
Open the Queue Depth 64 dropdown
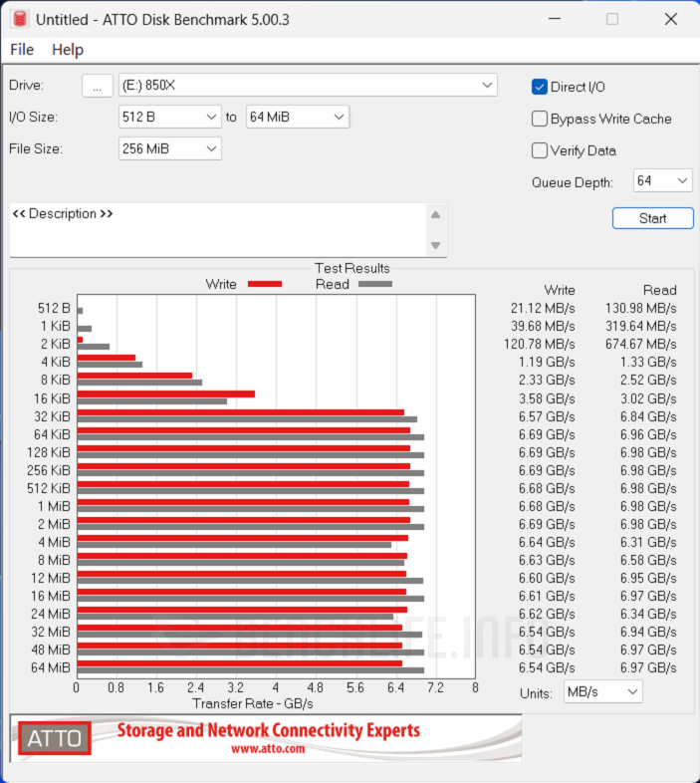662,180
